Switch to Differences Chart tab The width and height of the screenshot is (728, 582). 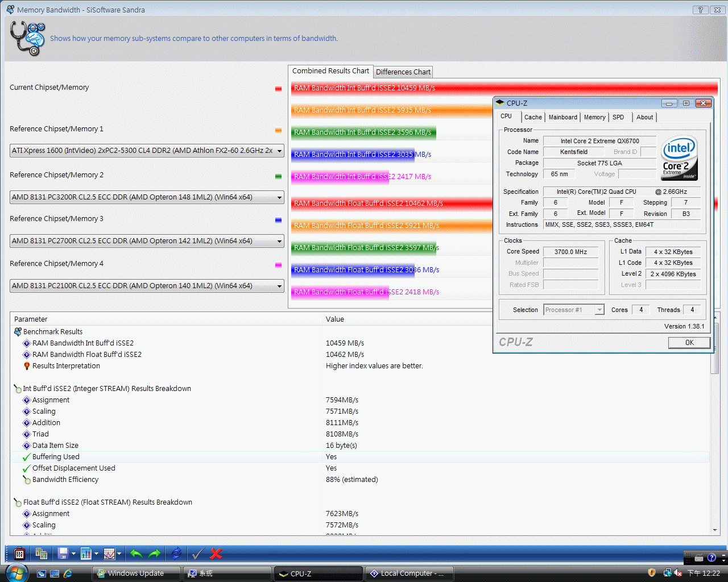(x=403, y=72)
